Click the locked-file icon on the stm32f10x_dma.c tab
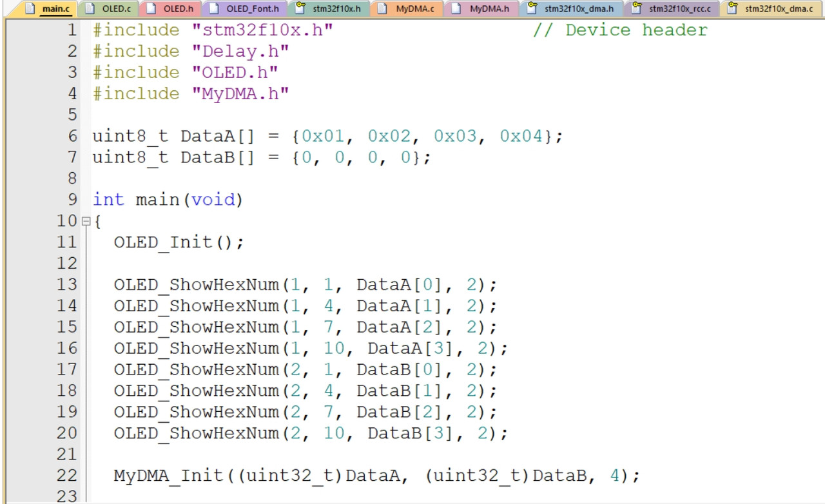Screen dimensions: 825x504 click(x=733, y=9)
